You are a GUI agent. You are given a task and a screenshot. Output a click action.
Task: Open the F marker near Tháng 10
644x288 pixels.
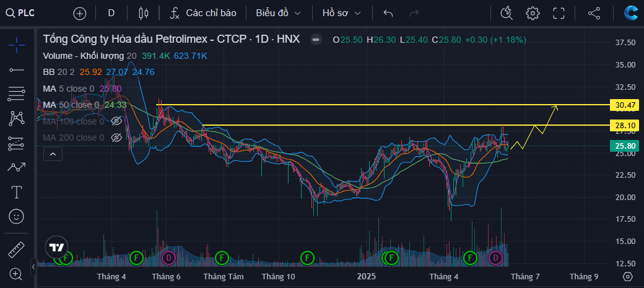click(307, 258)
